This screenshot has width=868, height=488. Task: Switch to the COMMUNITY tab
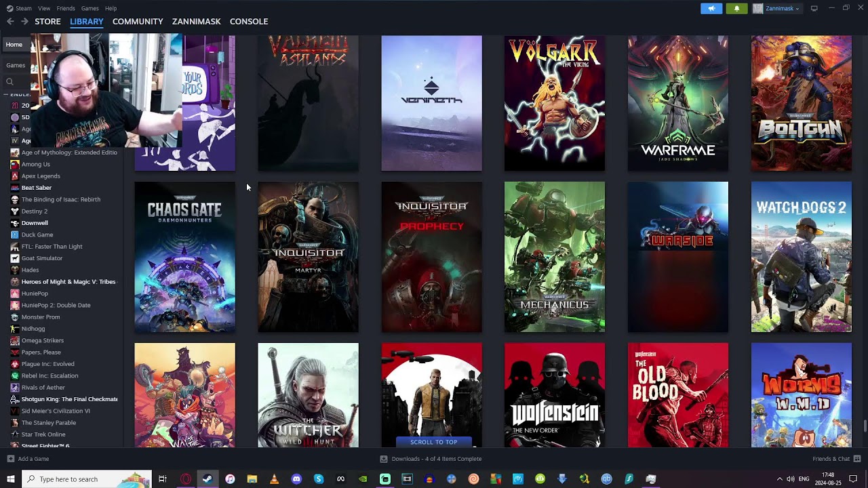pyautogui.click(x=138, y=22)
